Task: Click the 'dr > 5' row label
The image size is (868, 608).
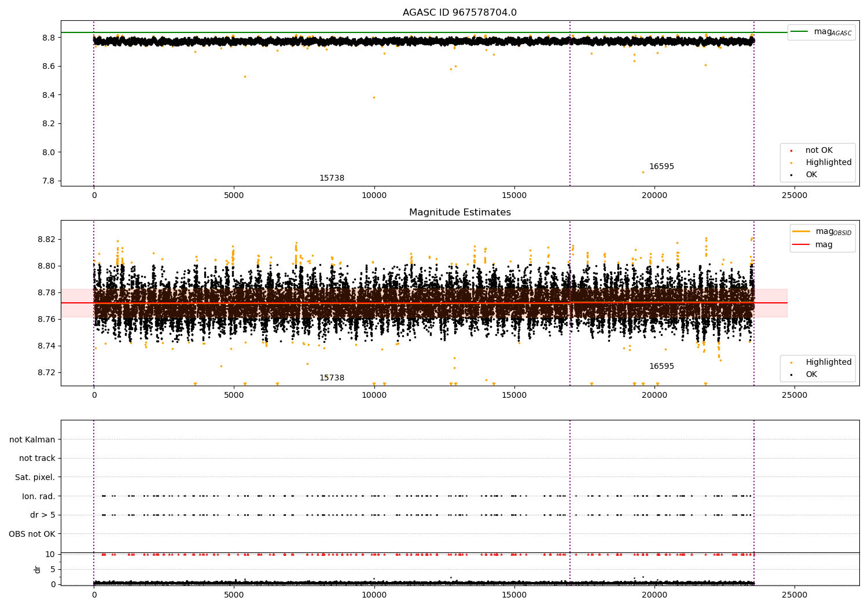Action: (42, 515)
